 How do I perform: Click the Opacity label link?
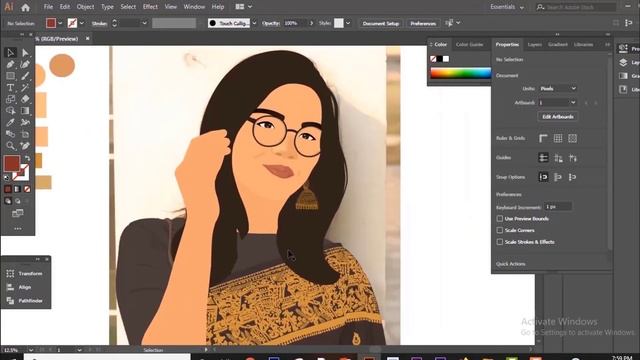click(x=270, y=23)
